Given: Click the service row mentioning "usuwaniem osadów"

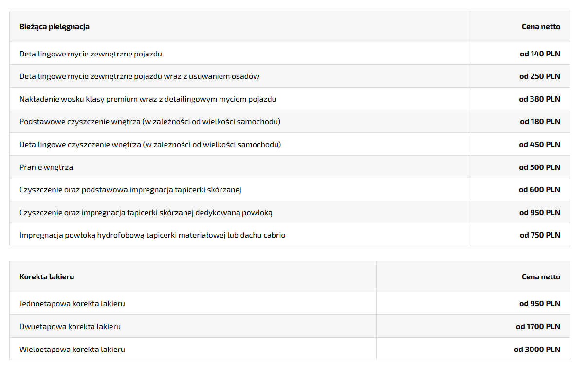Looking at the screenshot, I should [x=139, y=76].
